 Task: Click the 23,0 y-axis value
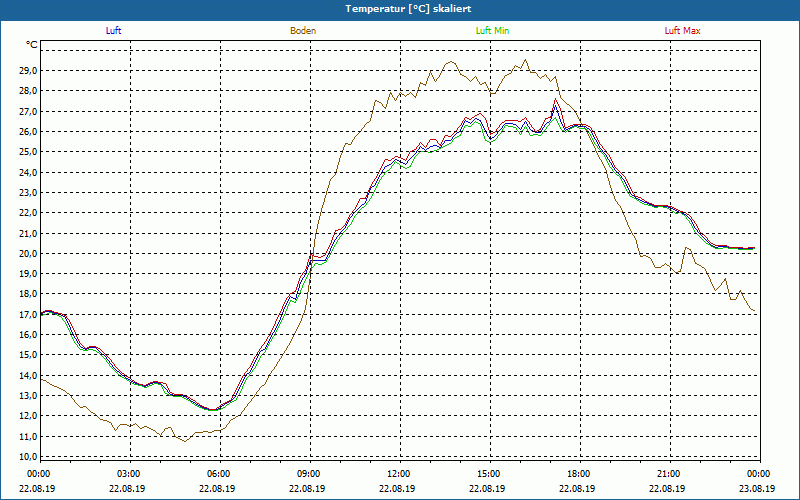coord(28,193)
